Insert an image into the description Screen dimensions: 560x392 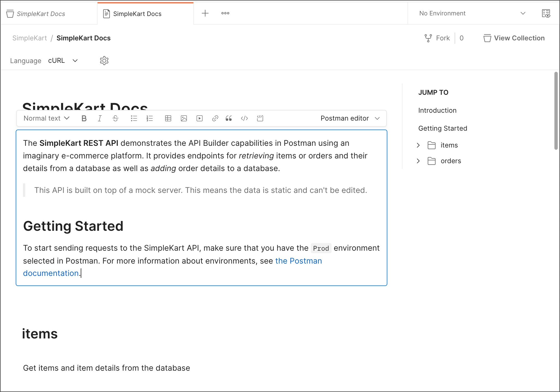point(184,118)
